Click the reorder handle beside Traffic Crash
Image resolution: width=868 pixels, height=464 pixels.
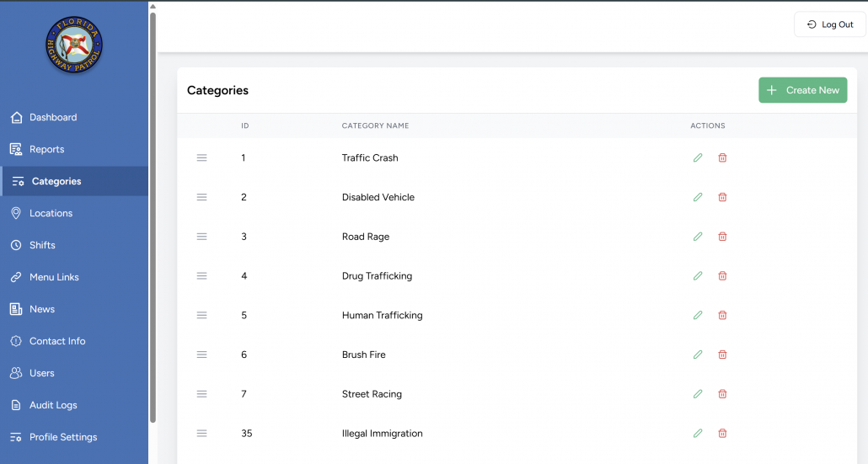202,157
